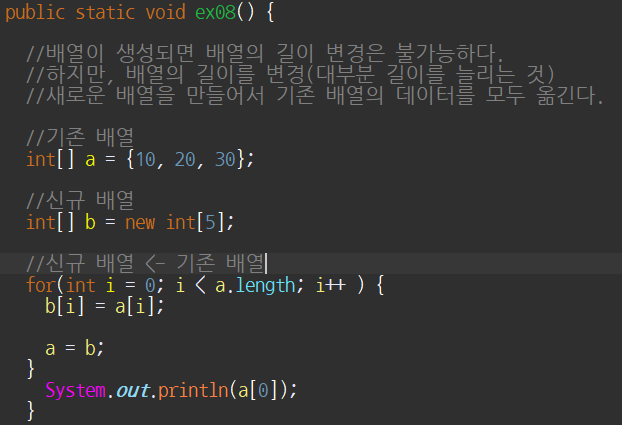This screenshot has width=622, height=425.
Task: Click the value 10 in array a
Action: (146, 160)
